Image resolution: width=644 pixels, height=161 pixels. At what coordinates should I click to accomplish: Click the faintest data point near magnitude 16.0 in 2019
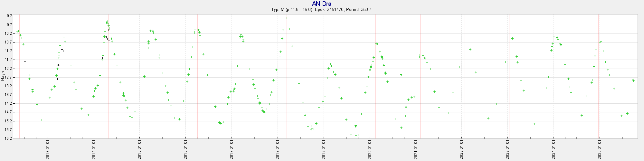tap(355, 135)
